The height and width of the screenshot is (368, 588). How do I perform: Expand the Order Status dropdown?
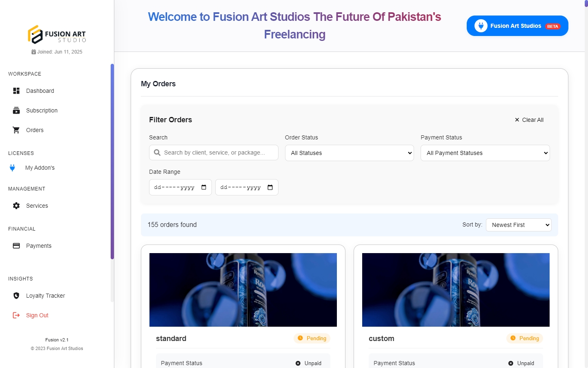[349, 153]
